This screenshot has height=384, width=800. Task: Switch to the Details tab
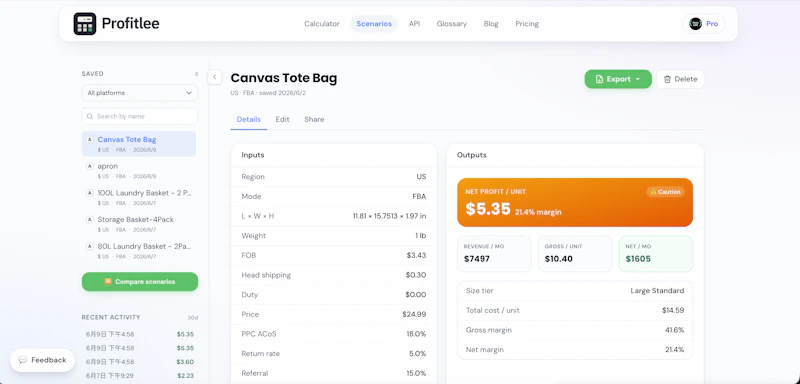(x=248, y=119)
